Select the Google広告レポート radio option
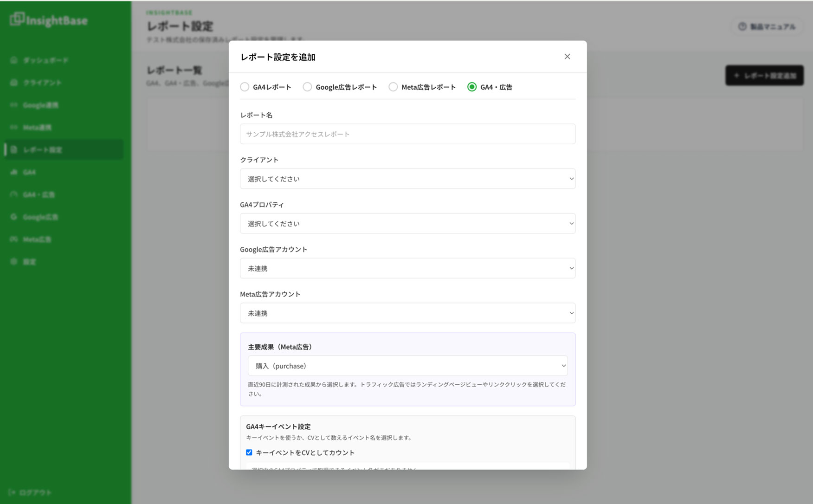The height and width of the screenshot is (504, 813). point(307,87)
